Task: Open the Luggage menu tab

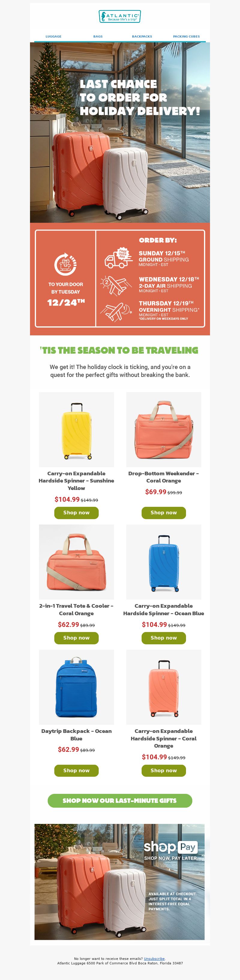Action: click(x=54, y=37)
